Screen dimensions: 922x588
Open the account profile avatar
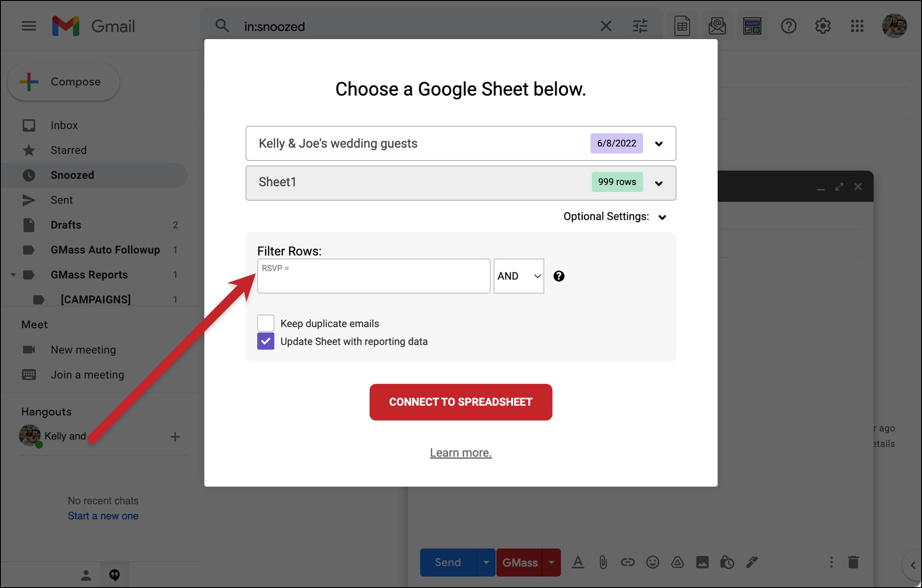click(894, 26)
